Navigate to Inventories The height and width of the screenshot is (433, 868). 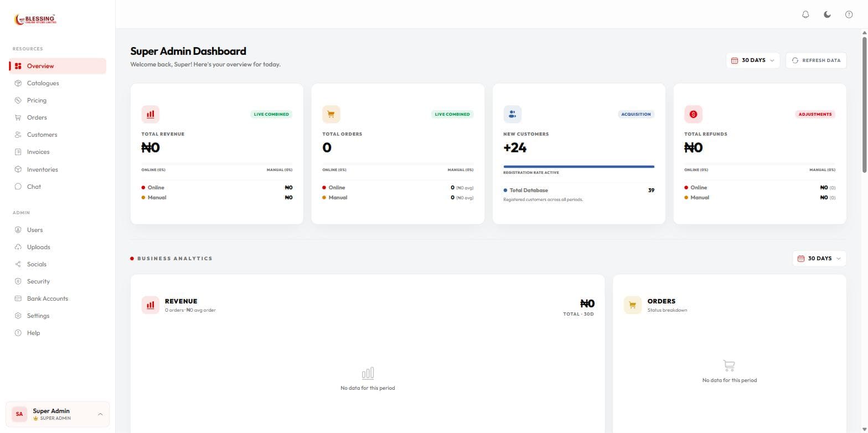click(58, 169)
